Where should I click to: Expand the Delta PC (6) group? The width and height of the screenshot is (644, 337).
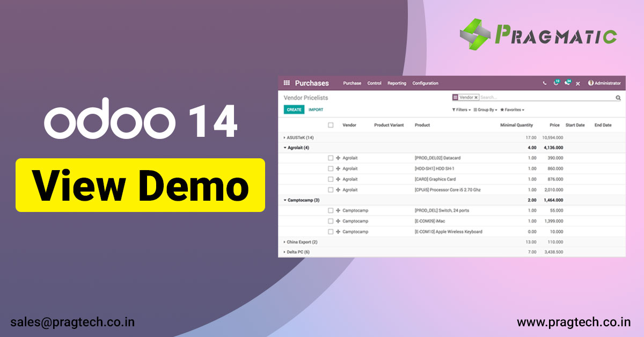click(x=297, y=252)
